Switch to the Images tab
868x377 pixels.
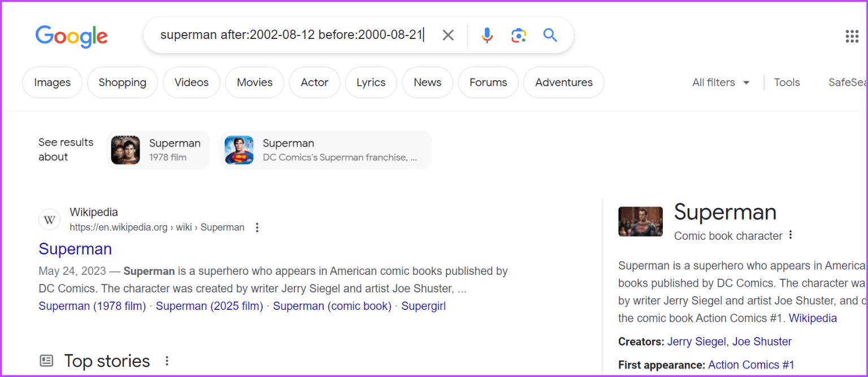click(52, 82)
